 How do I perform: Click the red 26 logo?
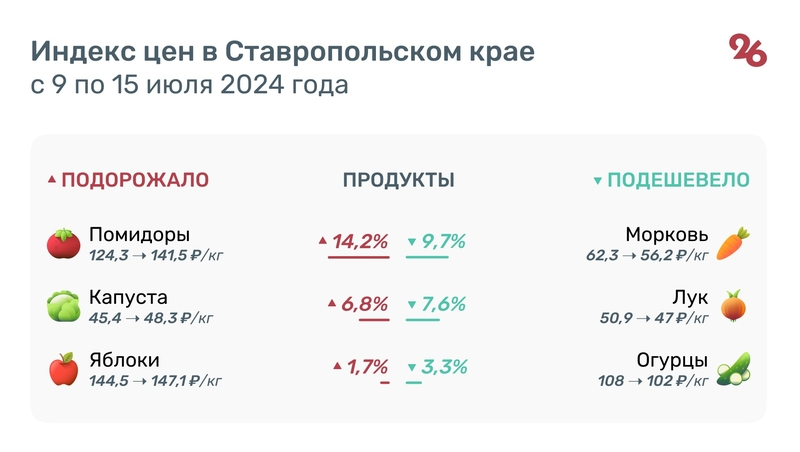[748, 49]
